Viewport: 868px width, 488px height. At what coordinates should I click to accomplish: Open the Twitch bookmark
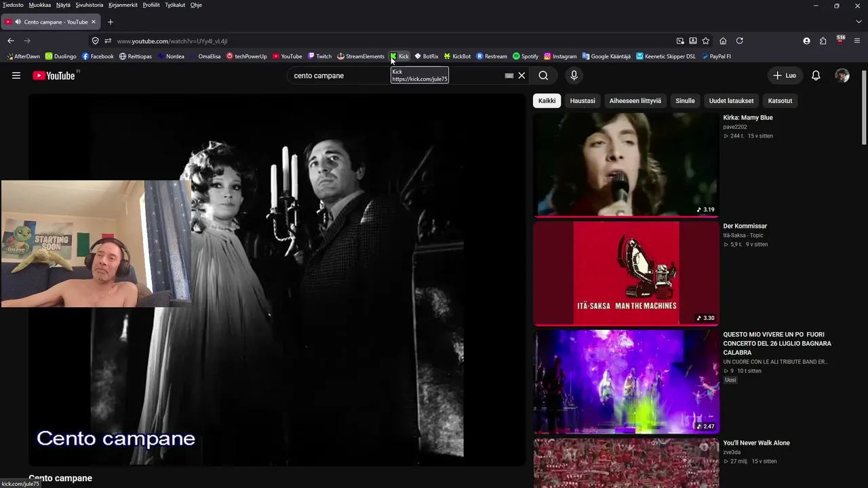319,56
